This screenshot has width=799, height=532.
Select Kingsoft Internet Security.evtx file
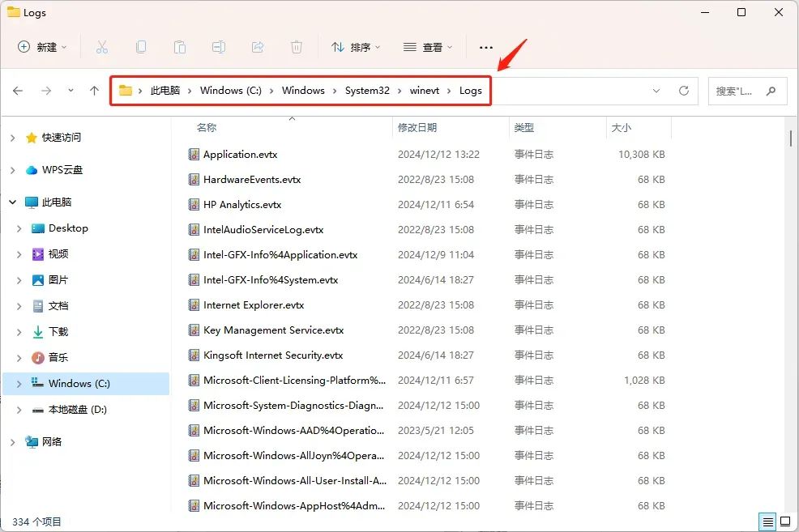pos(273,355)
